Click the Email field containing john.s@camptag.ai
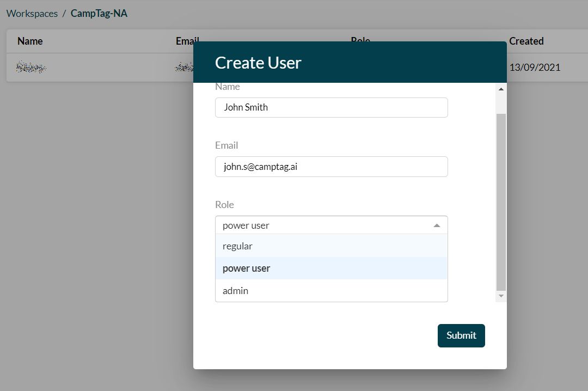This screenshot has height=391, width=588. coord(331,167)
